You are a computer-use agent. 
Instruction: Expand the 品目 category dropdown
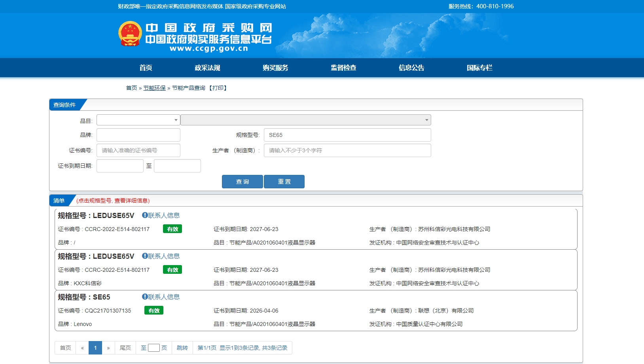pos(138,120)
